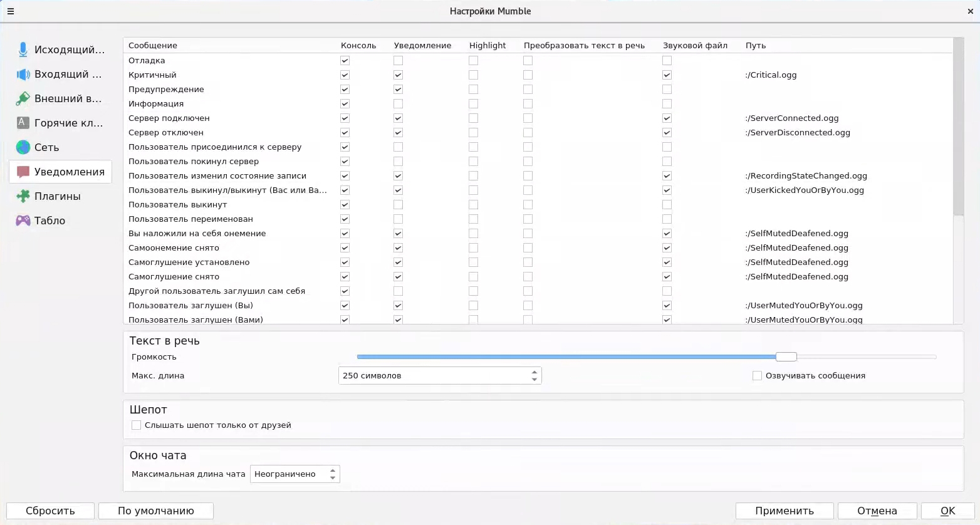980x525 pixels.
Task: Click the green plug icon for Внешний
Action: pyautogui.click(x=23, y=98)
